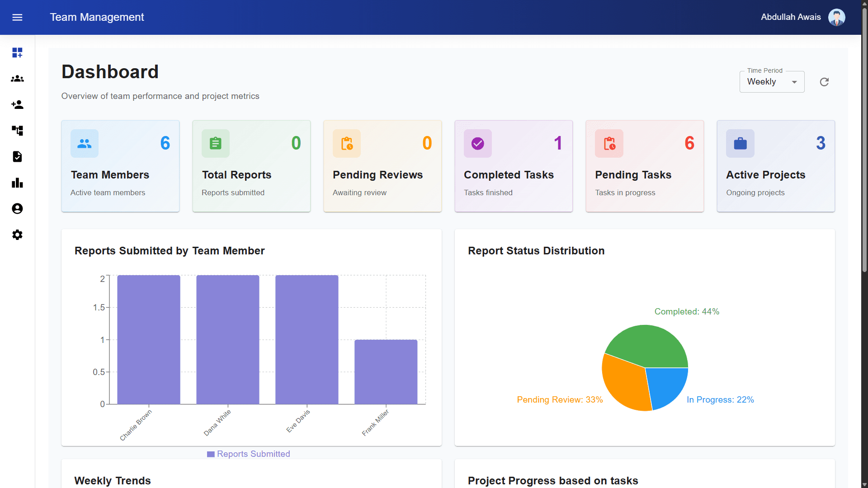Screen dimensions: 868x488
Task: Click the Weekly Trends heading
Action: coord(113,481)
